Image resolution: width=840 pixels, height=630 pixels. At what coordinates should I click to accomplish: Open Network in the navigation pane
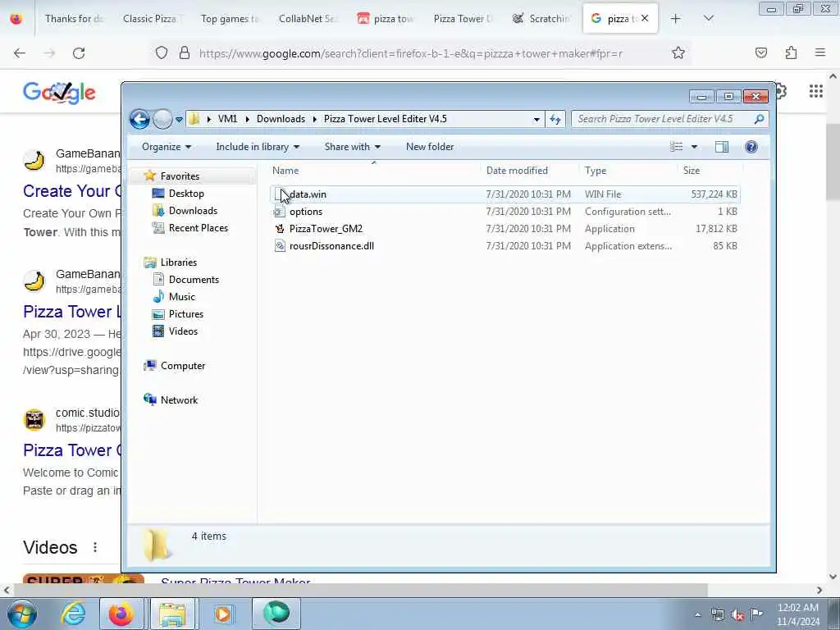[179, 399]
